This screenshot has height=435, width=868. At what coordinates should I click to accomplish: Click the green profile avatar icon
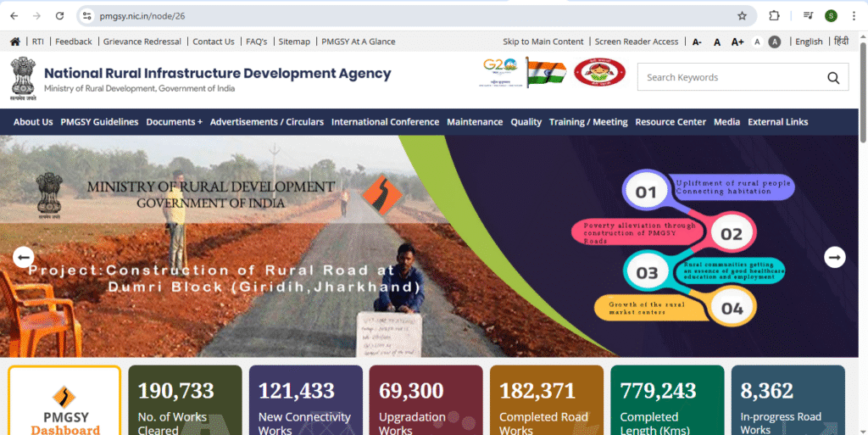831,16
